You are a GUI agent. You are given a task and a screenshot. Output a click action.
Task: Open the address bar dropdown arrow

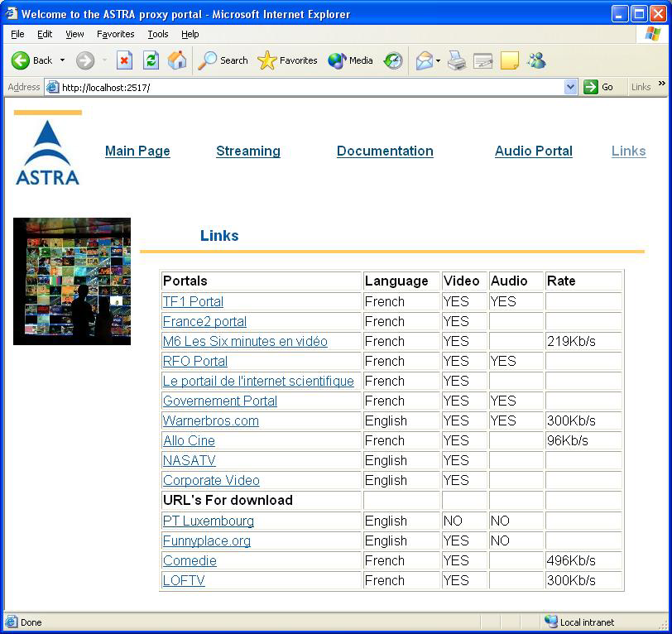tap(570, 87)
